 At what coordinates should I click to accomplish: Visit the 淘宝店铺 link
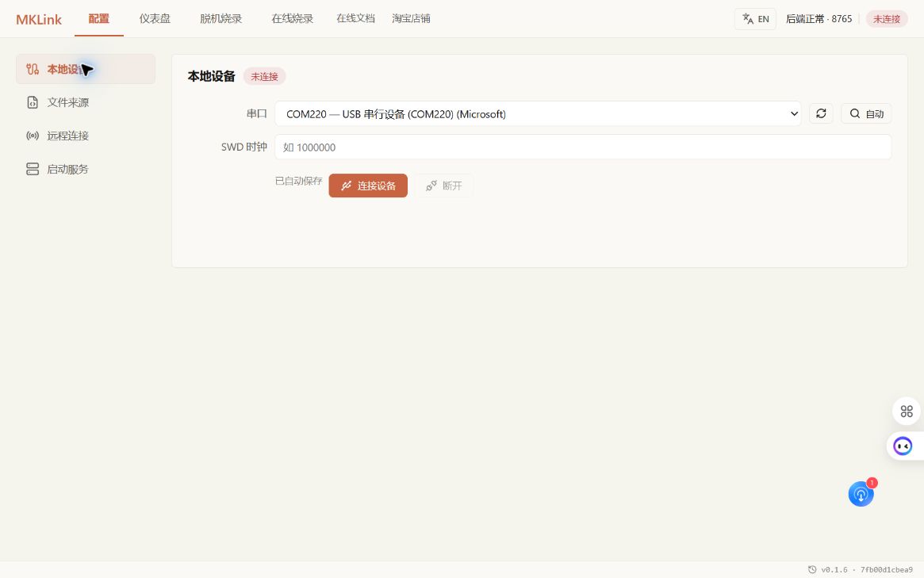click(411, 19)
